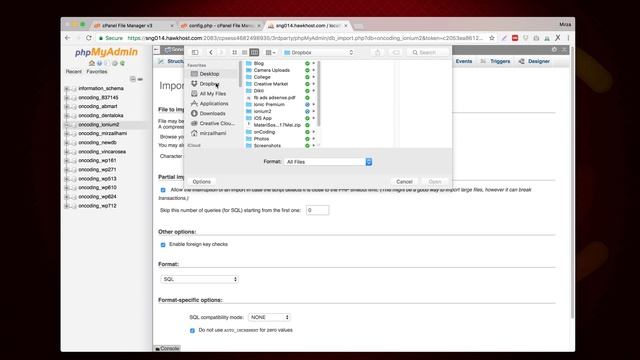Select the Camera Uploads folder
The width and height of the screenshot is (640, 360).
pyautogui.click(x=271, y=70)
